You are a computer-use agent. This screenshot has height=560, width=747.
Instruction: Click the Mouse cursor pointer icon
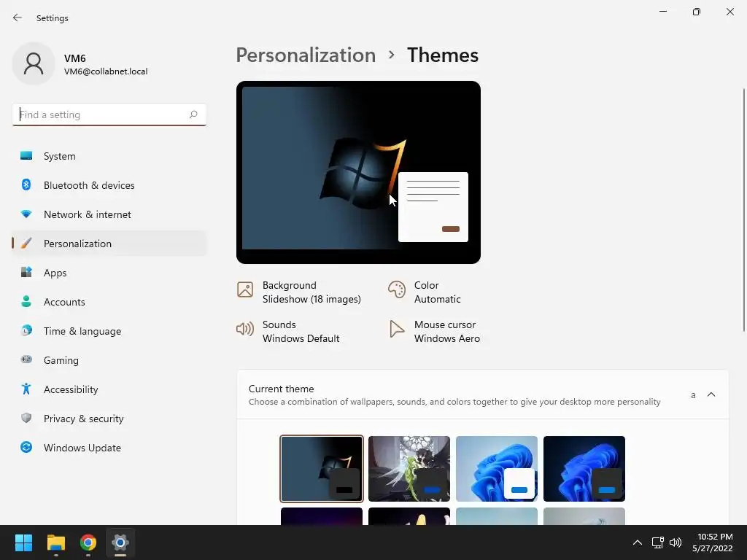(396, 329)
